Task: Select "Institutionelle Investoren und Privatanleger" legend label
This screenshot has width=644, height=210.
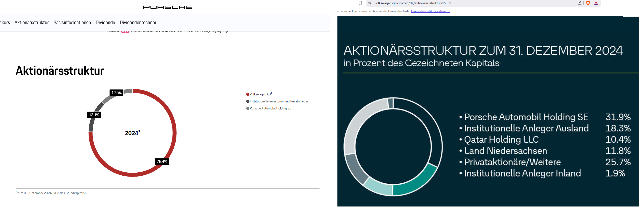Action: pos(279,101)
